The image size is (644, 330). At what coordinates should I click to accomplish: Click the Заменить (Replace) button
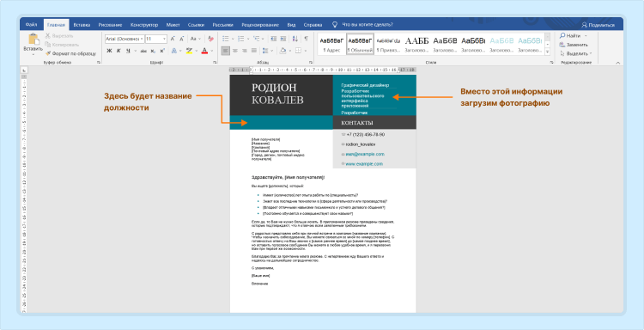pos(574,45)
